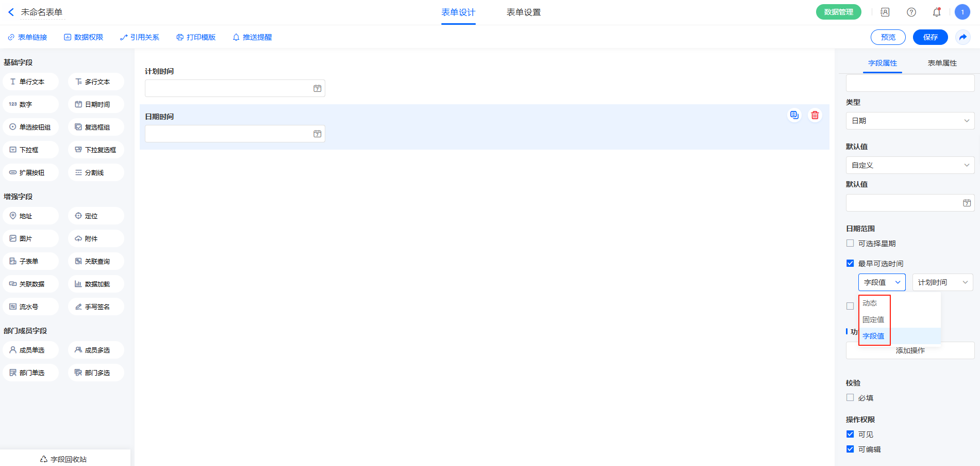980x466 pixels.
Task: Select 固定值 from the dropdown list
Action: (x=873, y=319)
